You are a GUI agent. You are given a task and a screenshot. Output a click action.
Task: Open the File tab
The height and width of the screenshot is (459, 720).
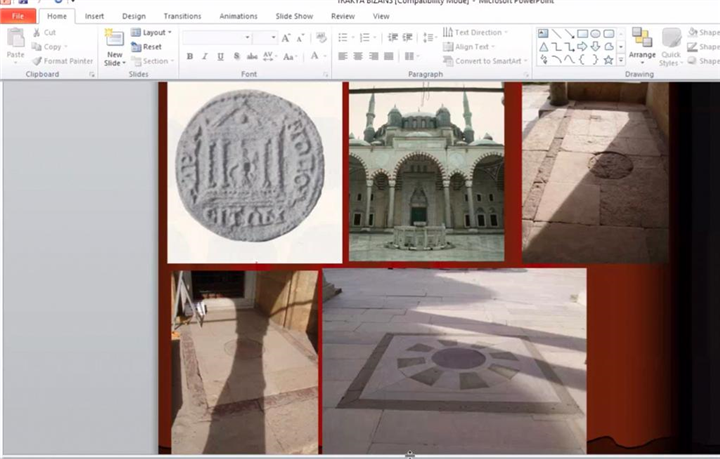(18, 16)
